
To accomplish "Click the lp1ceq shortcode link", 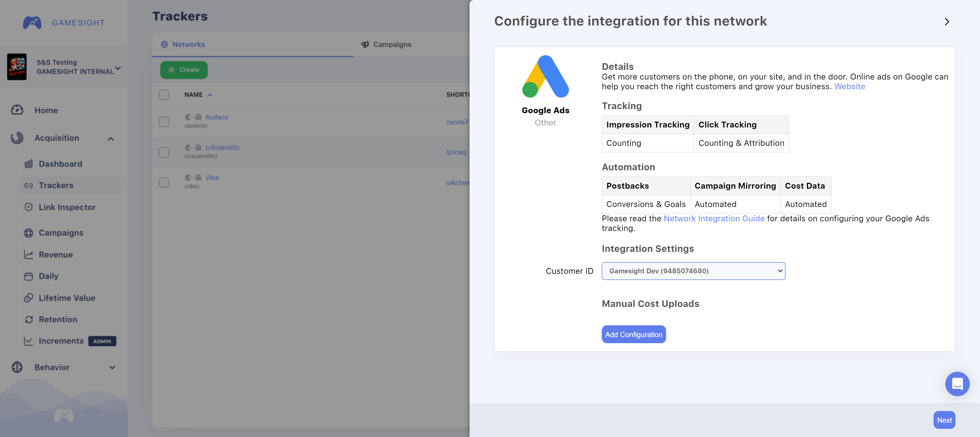I will click(x=456, y=152).
